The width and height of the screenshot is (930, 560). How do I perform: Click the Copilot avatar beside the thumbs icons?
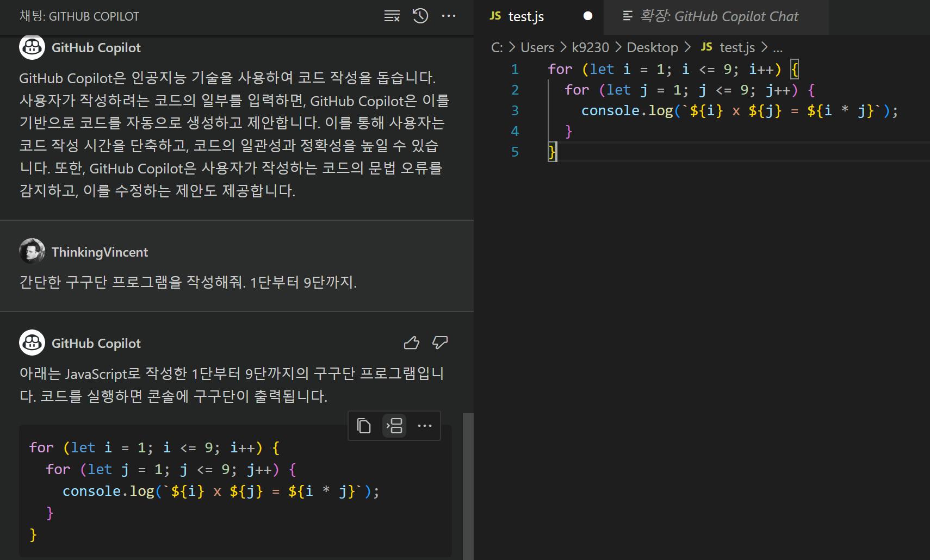click(x=32, y=343)
